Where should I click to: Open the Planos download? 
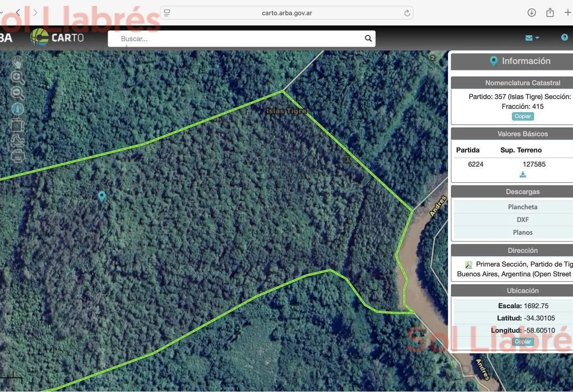(x=523, y=232)
